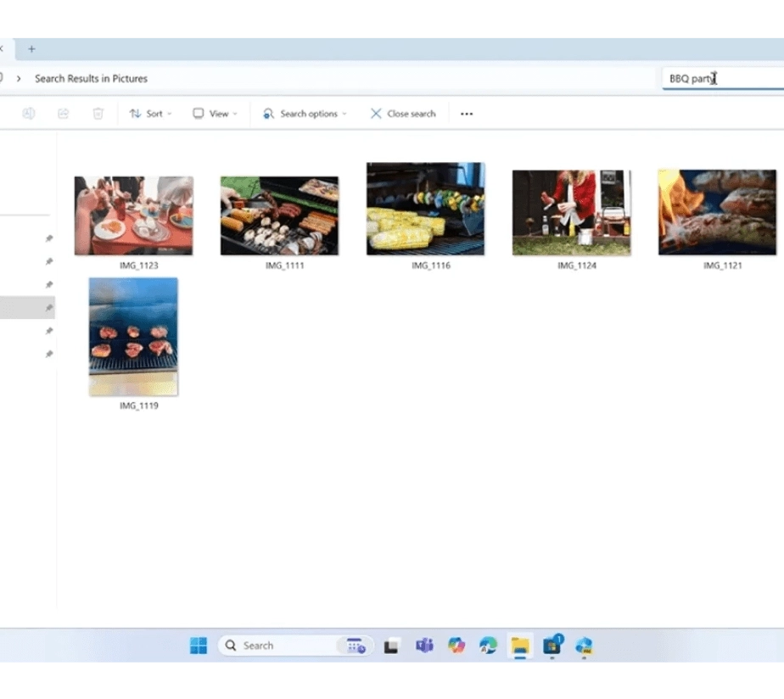Click File Explorer taskbar icon
The height and width of the screenshot is (699, 784).
pyautogui.click(x=520, y=646)
